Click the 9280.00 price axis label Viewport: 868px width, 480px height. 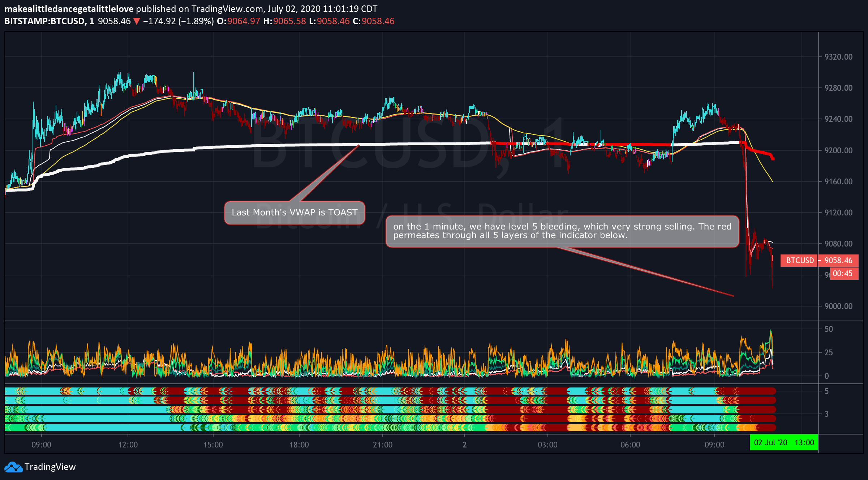tap(838, 88)
